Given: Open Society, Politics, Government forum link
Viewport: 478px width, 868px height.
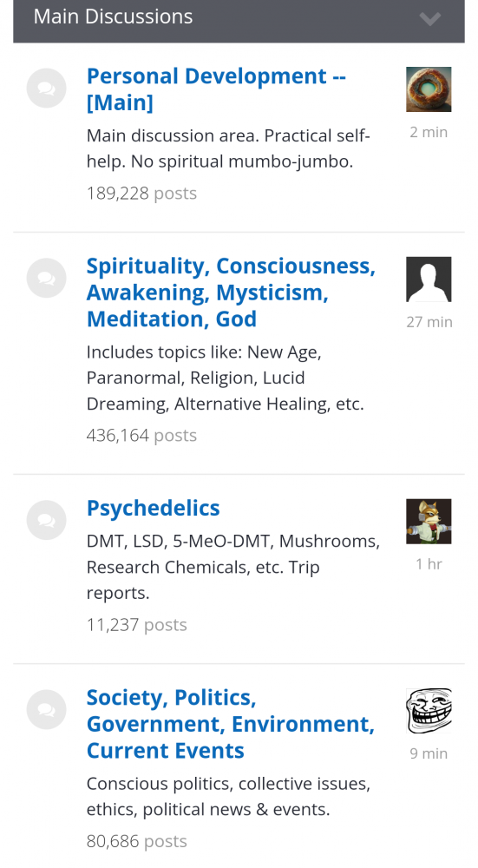Looking at the screenshot, I should 230,724.
